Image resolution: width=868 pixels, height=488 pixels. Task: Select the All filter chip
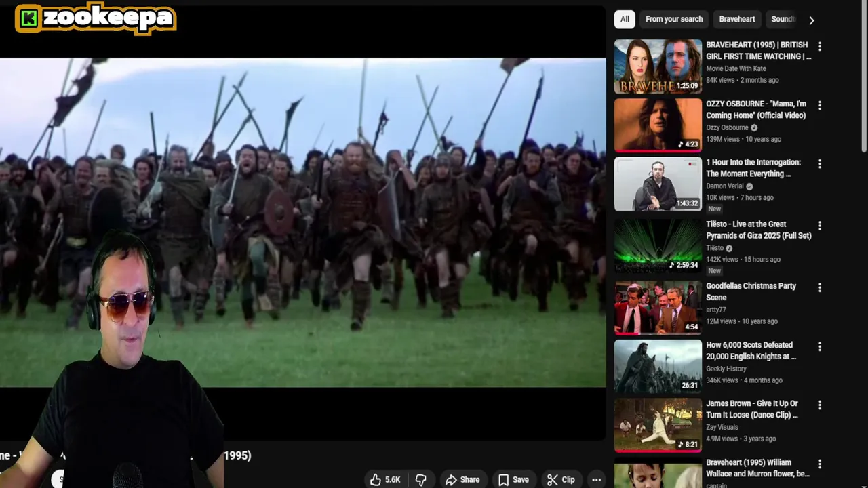click(625, 19)
